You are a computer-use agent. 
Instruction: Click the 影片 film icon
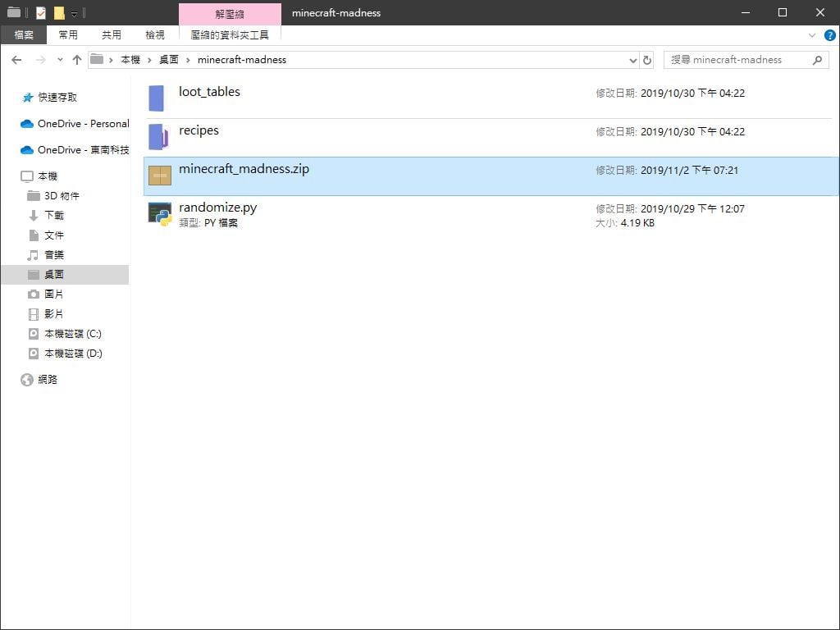[x=33, y=314]
